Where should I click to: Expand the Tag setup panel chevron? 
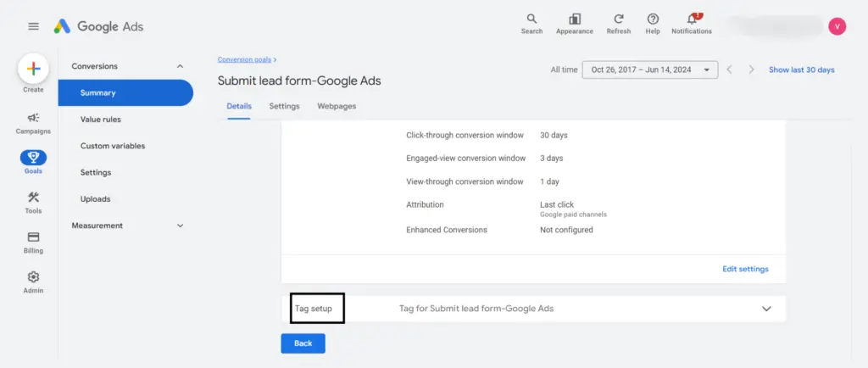click(766, 309)
